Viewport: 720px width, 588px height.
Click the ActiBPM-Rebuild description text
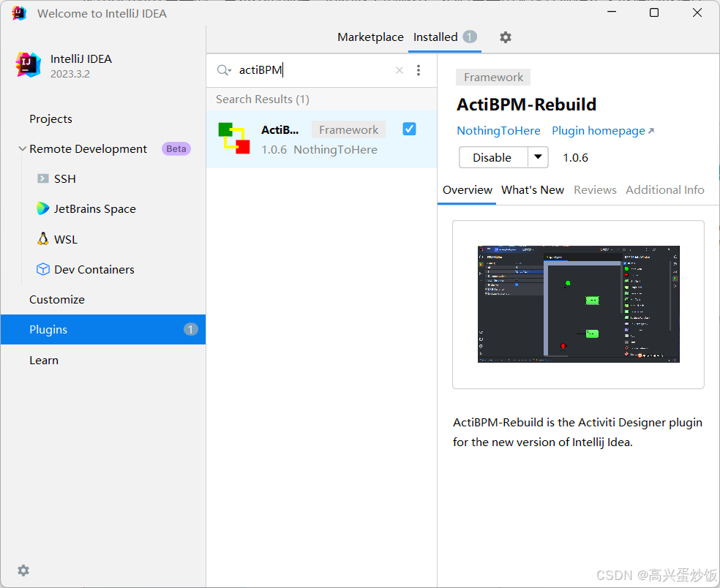pos(577,432)
